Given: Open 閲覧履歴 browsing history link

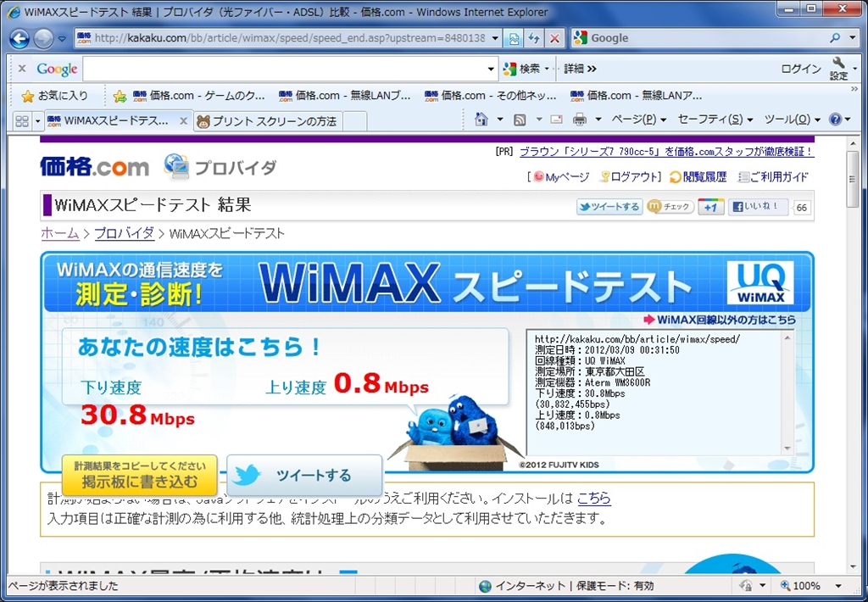Looking at the screenshot, I should tap(698, 177).
